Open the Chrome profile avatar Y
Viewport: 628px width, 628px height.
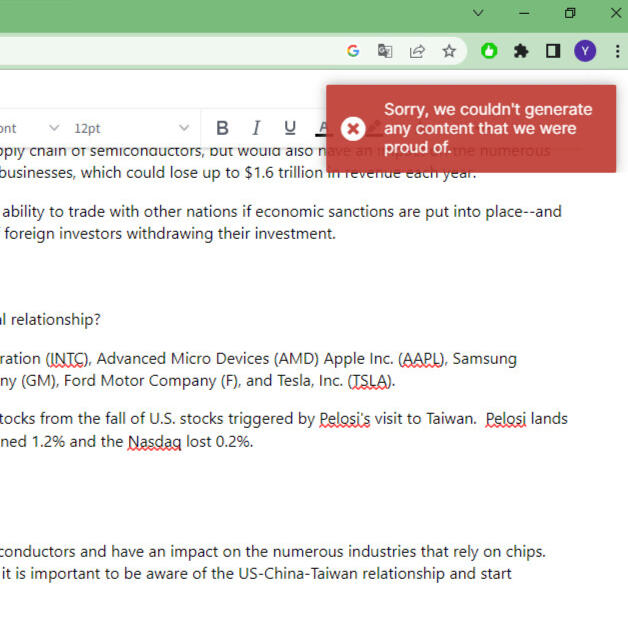click(x=585, y=51)
